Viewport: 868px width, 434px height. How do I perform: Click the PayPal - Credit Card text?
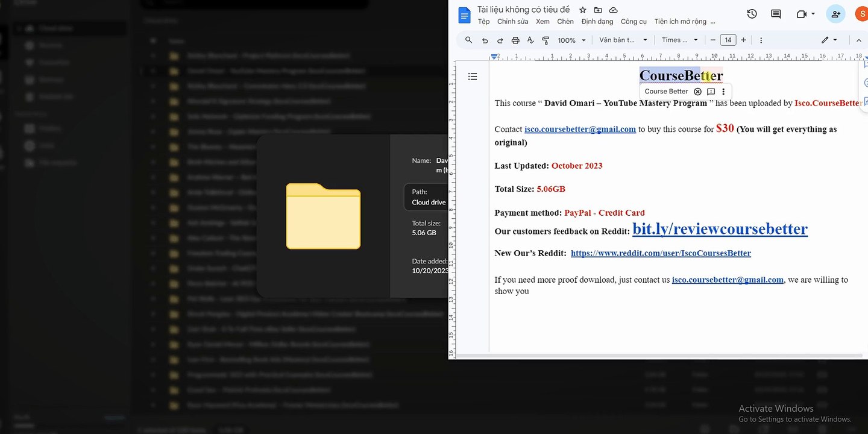[605, 213]
